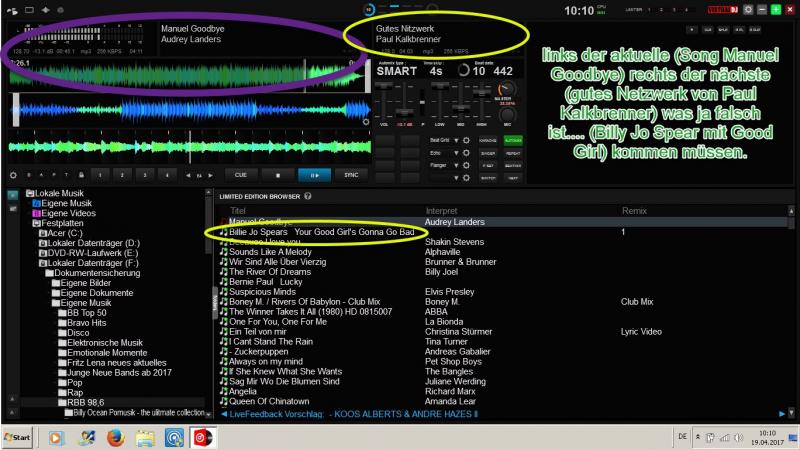Toggle the REPEAT button

(513, 153)
